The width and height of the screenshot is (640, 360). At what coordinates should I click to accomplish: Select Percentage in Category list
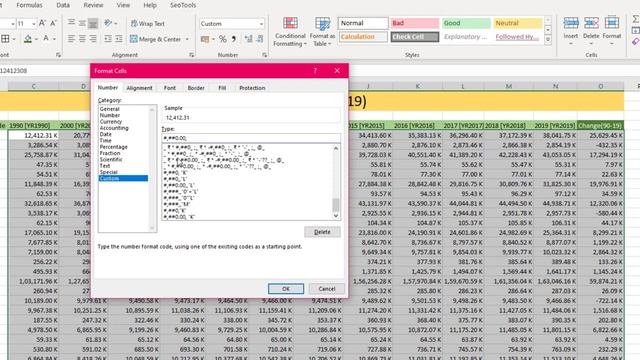113,147
